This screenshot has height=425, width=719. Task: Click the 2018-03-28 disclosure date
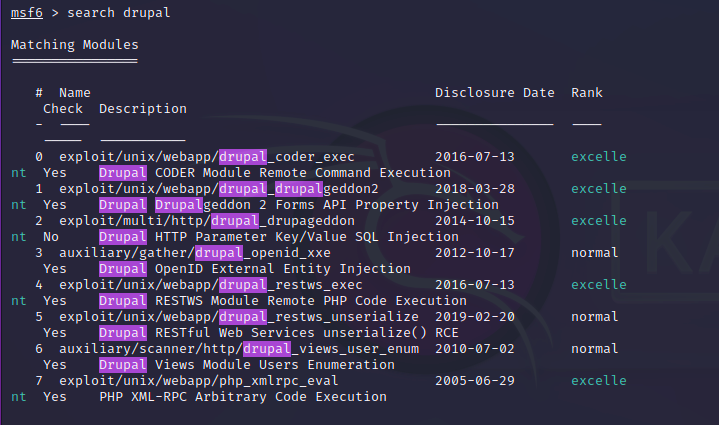(475, 189)
